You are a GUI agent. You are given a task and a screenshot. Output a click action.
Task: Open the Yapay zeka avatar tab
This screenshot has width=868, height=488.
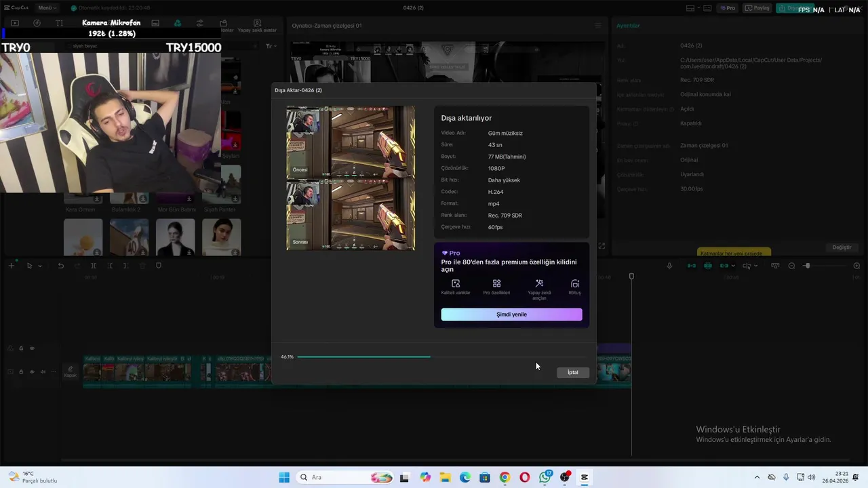257,26
